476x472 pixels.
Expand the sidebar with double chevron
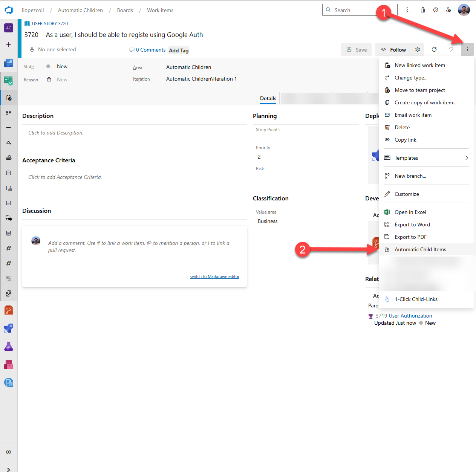[9, 469]
